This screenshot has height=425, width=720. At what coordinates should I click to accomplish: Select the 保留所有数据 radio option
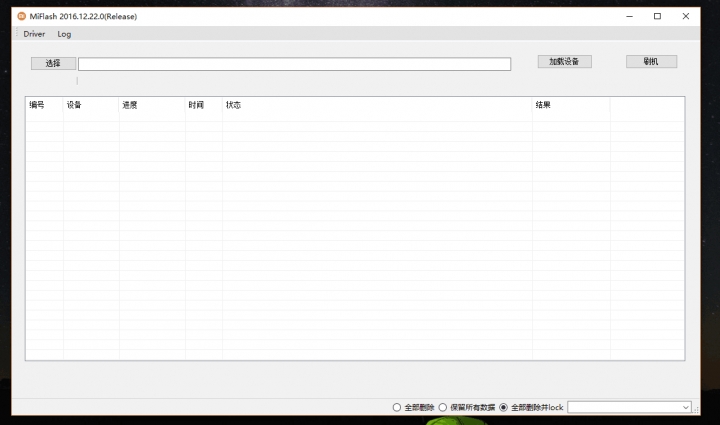[x=467, y=408]
